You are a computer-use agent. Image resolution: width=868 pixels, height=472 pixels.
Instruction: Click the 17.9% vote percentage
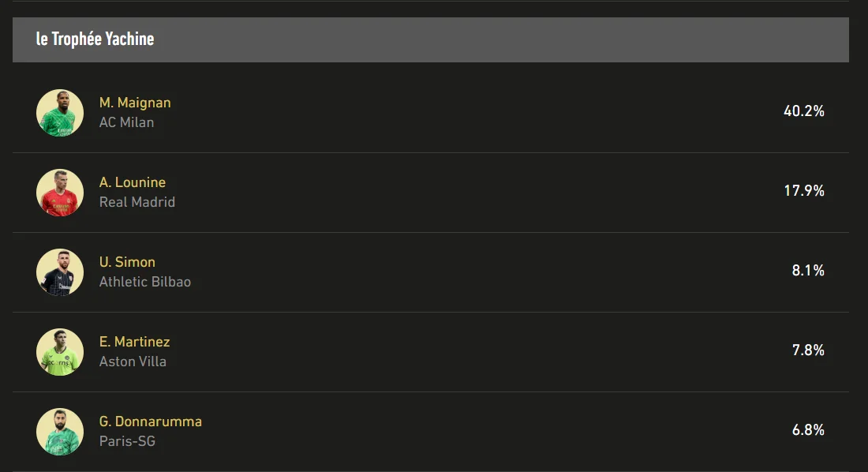(x=803, y=191)
